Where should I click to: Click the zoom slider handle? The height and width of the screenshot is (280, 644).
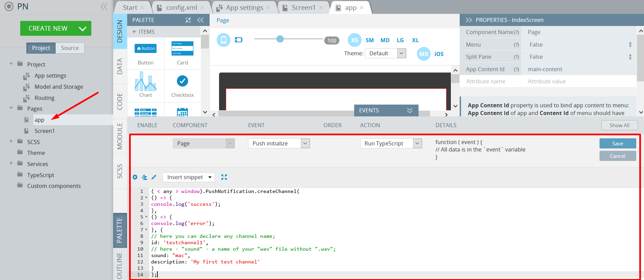280,39
